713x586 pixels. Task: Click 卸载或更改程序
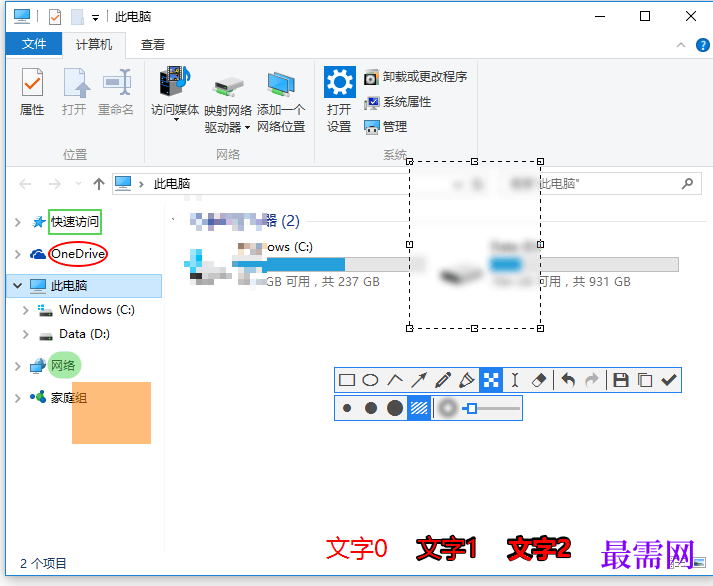pos(416,77)
